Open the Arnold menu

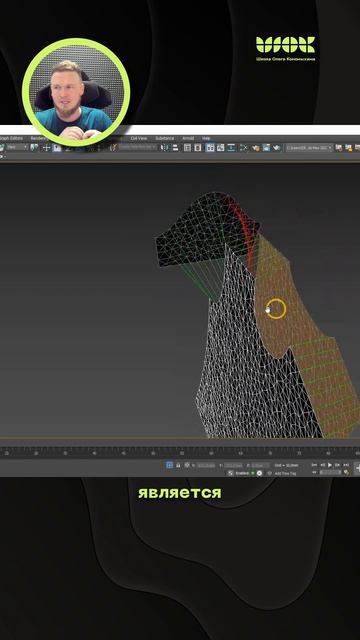pyautogui.click(x=188, y=139)
